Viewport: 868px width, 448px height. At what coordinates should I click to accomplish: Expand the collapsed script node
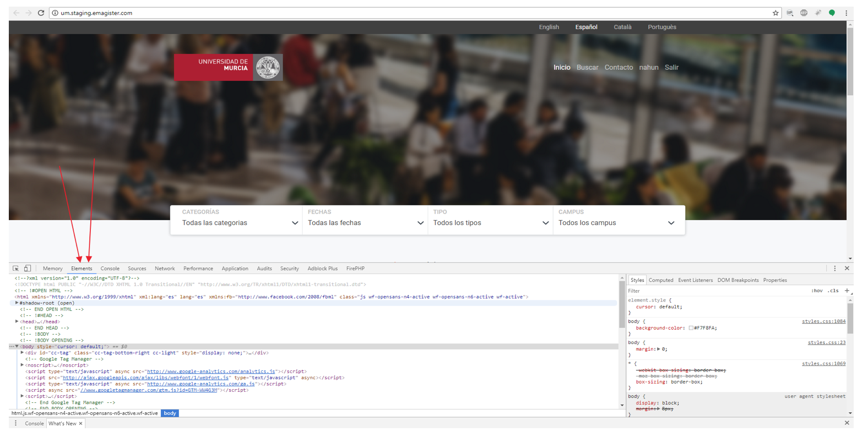22,396
